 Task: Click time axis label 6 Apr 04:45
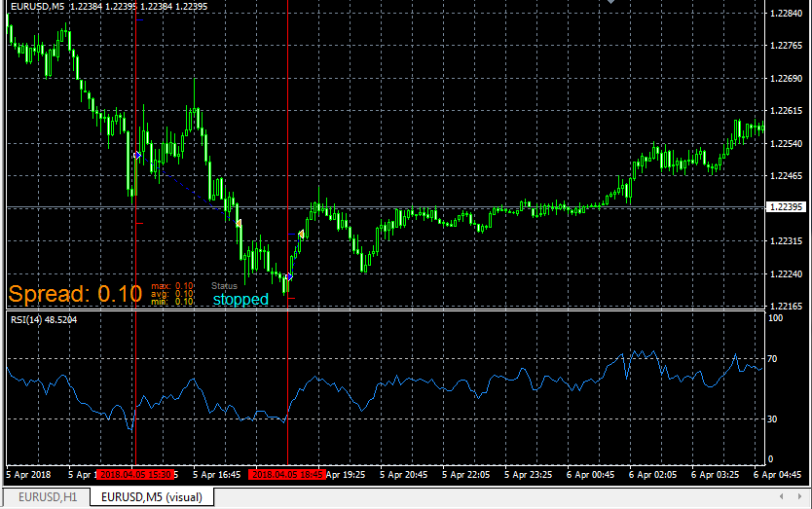point(777,474)
